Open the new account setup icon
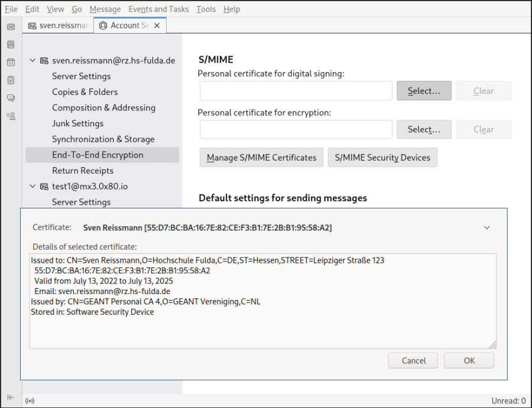Image resolution: width=532 pixels, height=408 pixels. point(11,116)
